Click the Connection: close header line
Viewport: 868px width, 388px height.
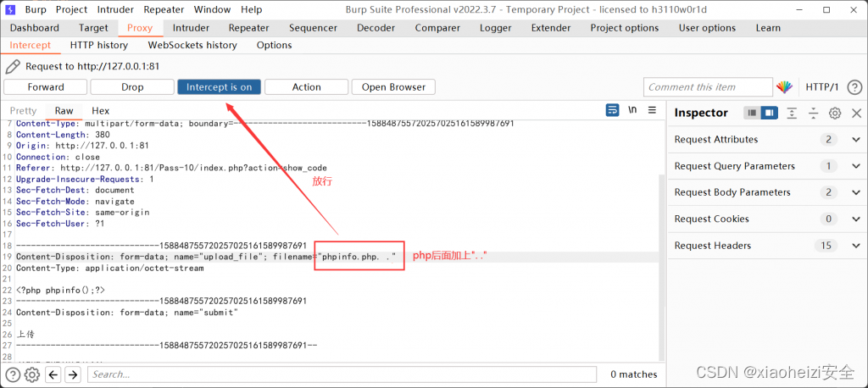click(x=58, y=157)
